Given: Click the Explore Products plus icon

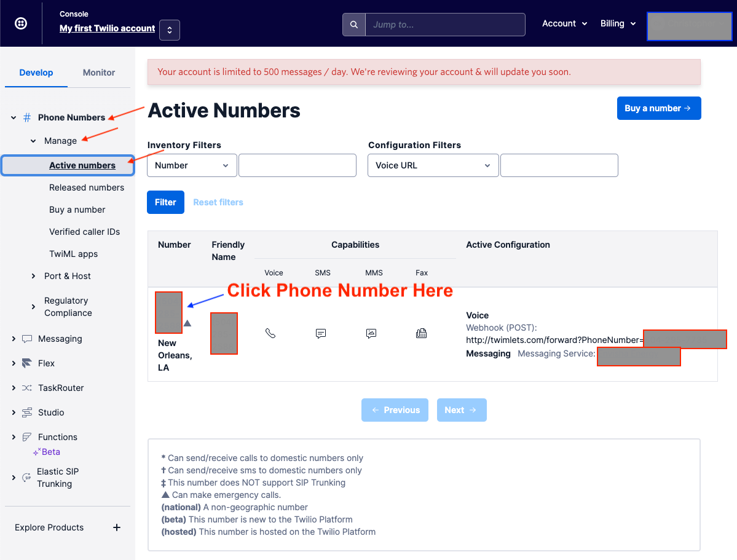Looking at the screenshot, I should tap(117, 527).
